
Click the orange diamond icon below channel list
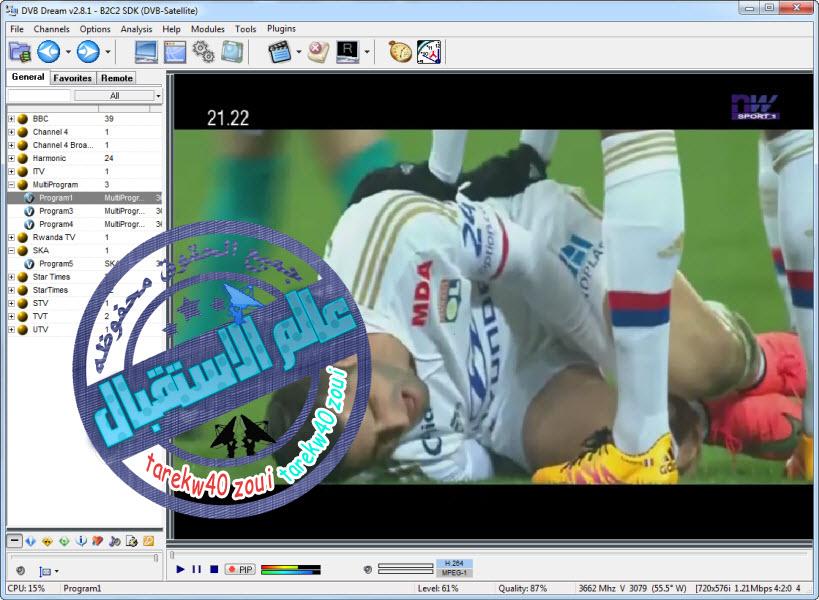point(47,542)
